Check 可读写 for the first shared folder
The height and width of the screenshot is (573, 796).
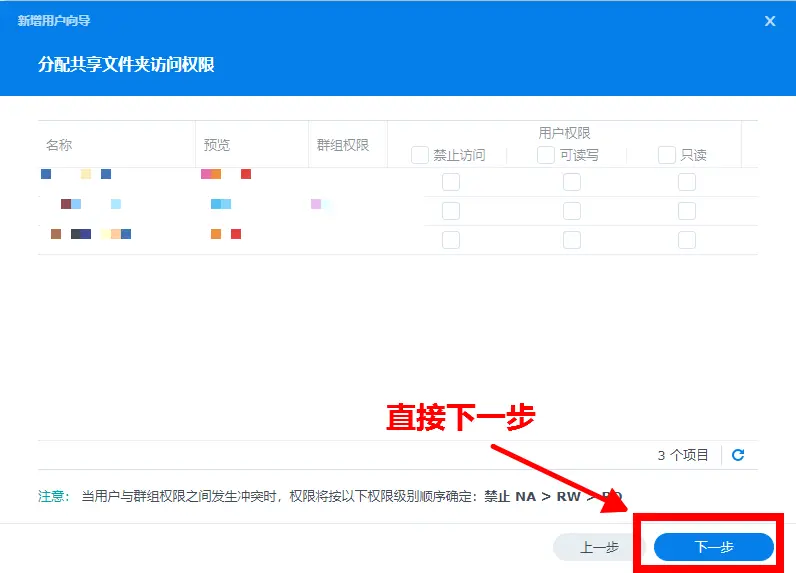[x=572, y=182]
